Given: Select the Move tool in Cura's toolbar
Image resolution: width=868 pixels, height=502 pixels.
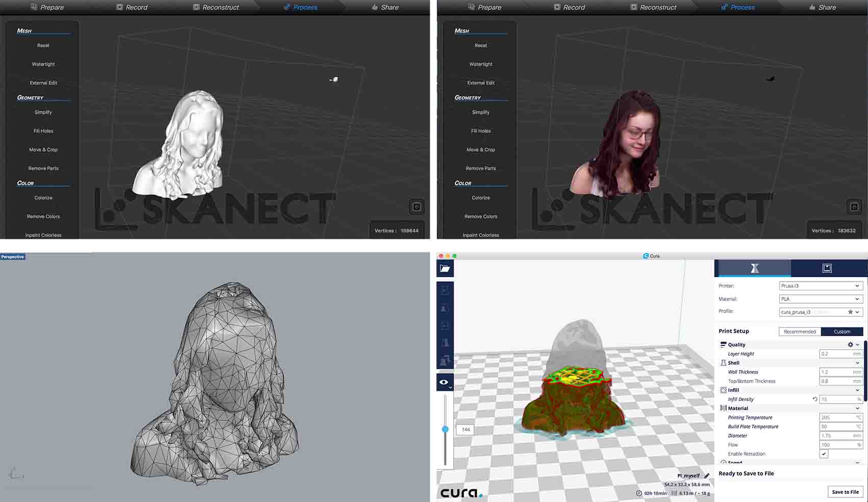Looking at the screenshot, I should pos(445,290).
